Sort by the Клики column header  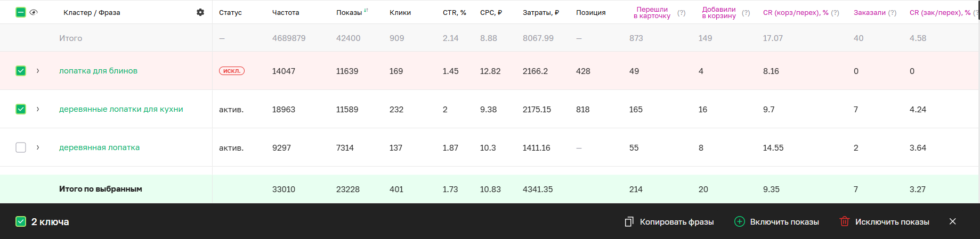pos(400,12)
